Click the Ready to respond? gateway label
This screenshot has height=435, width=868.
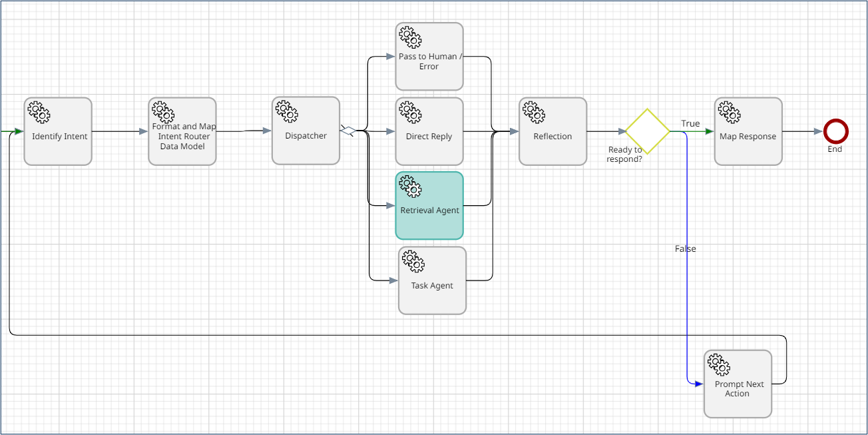[x=624, y=155]
